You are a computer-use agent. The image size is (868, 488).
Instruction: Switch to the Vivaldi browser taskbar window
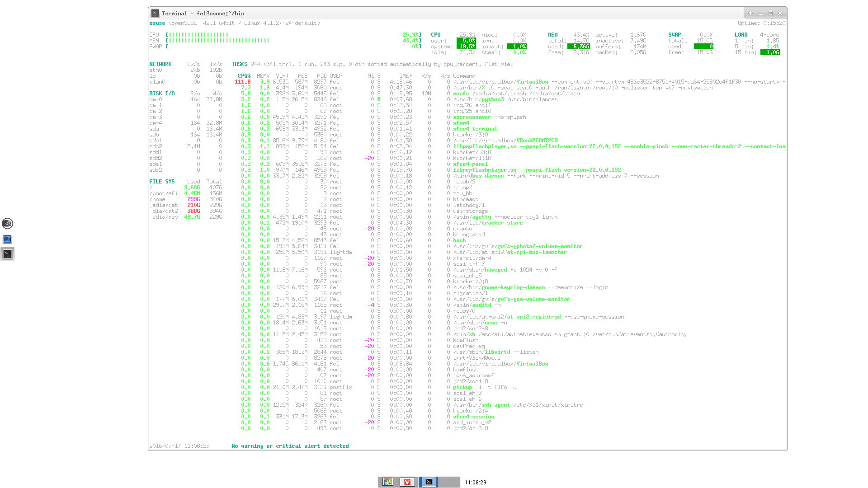point(407,482)
